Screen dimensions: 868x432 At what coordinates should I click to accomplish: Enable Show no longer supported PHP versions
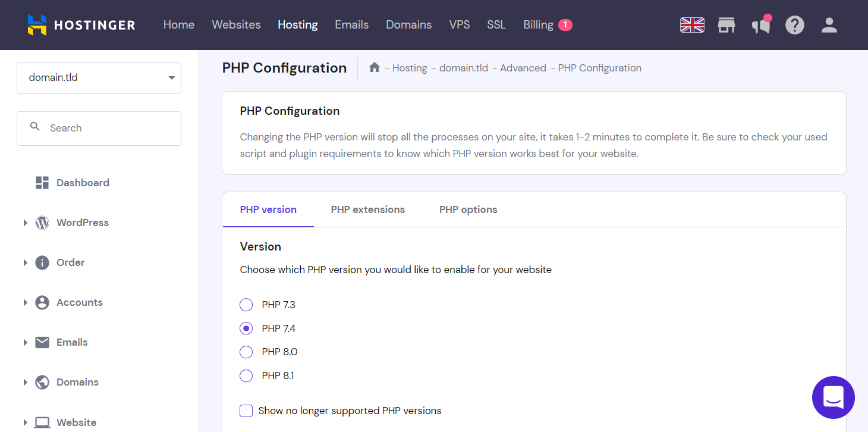pyautogui.click(x=246, y=411)
